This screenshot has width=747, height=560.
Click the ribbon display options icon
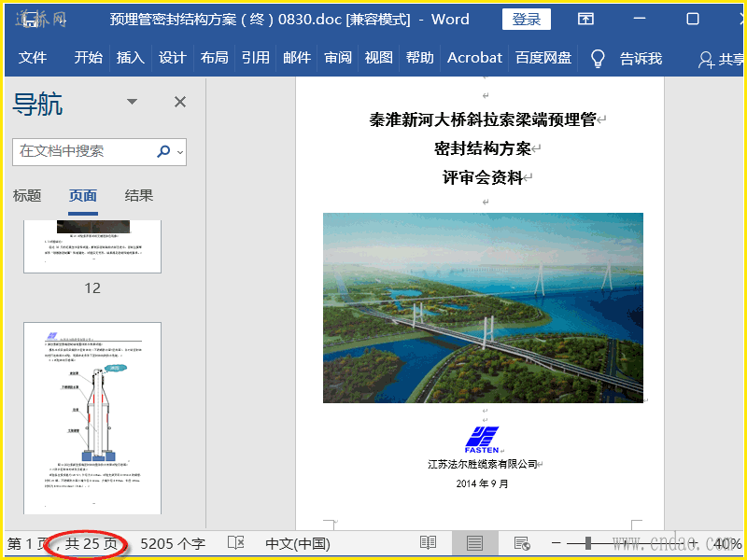click(x=585, y=20)
